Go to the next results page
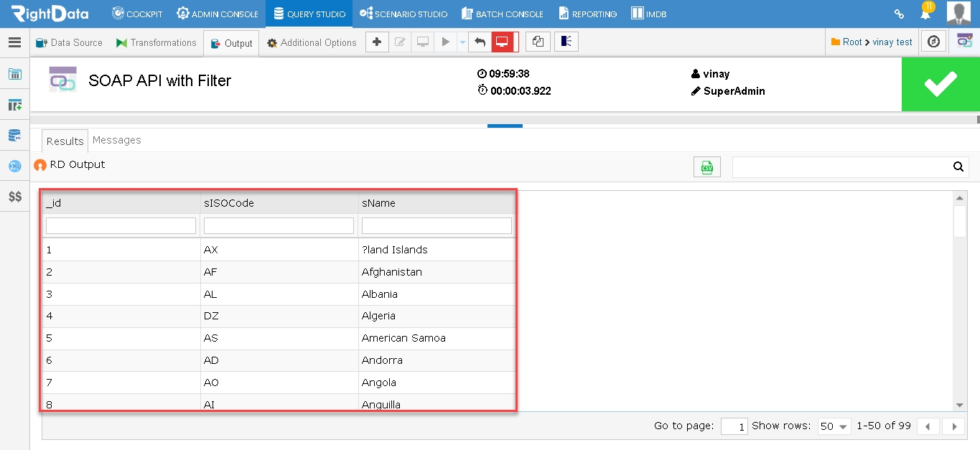Viewport: 980px width, 450px height. tap(954, 426)
